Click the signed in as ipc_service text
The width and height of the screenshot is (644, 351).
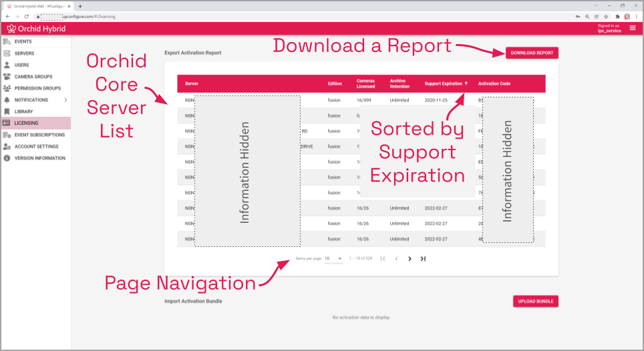pos(609,28)
